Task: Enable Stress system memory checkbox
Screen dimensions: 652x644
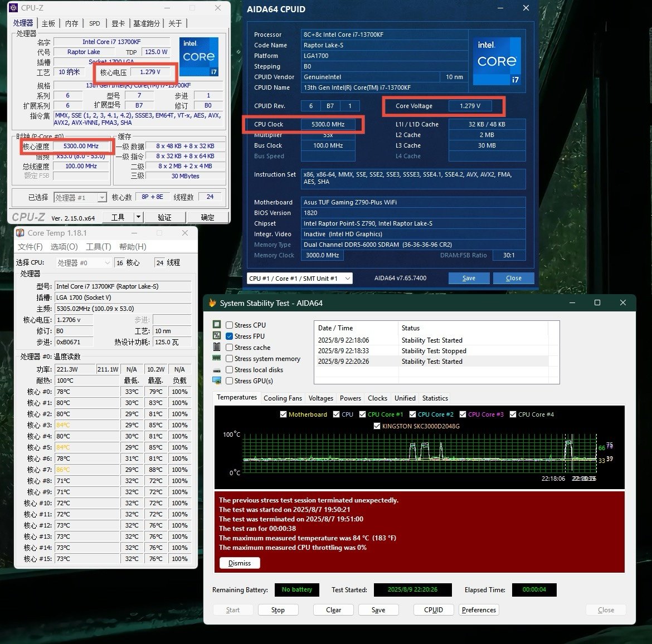Action: click(x=229, y=358)
